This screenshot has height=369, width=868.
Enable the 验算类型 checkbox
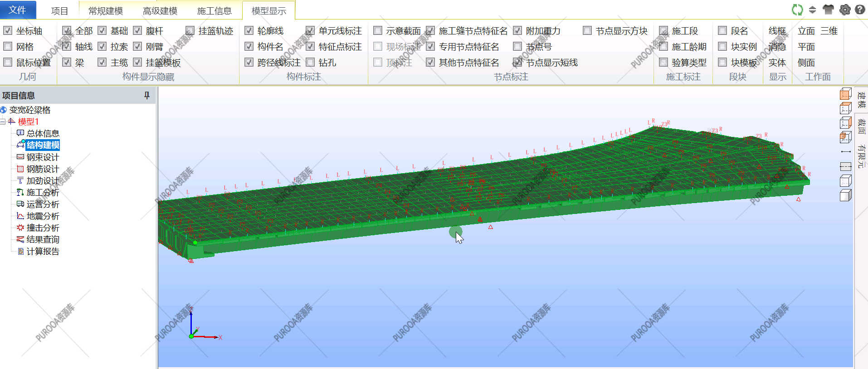point(663,62)
